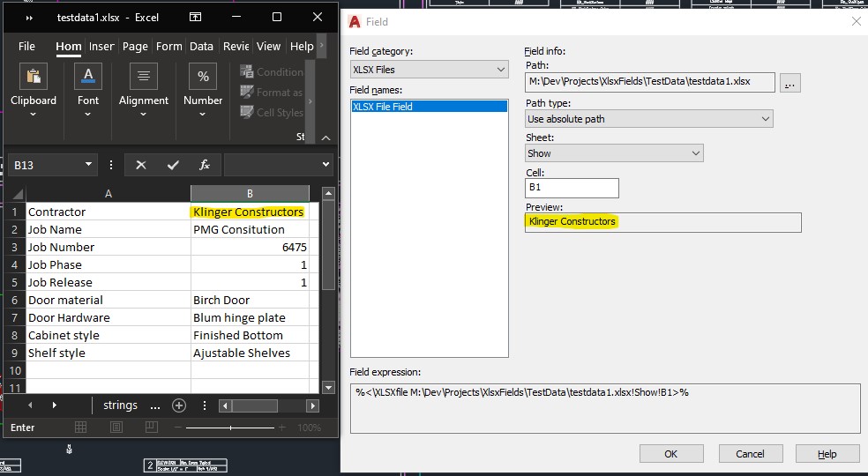Switch to the Page Layout ribbon tab
The image size is (868, 476).
pos(135,47)
